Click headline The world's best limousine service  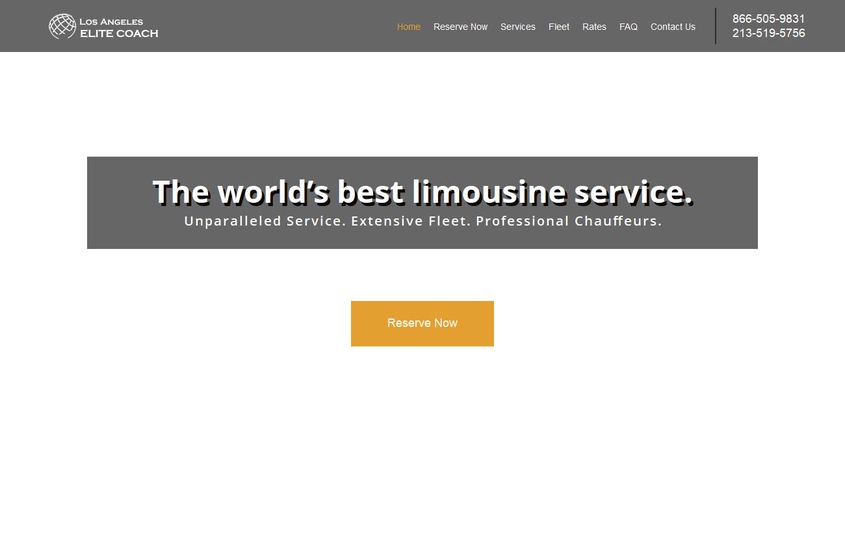pyautogui.click(x=423, y=192)
